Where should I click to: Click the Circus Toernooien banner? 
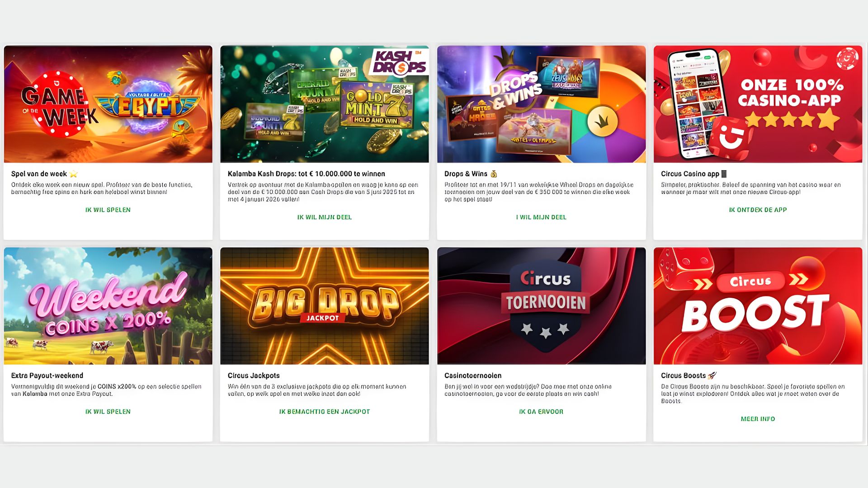541,306
